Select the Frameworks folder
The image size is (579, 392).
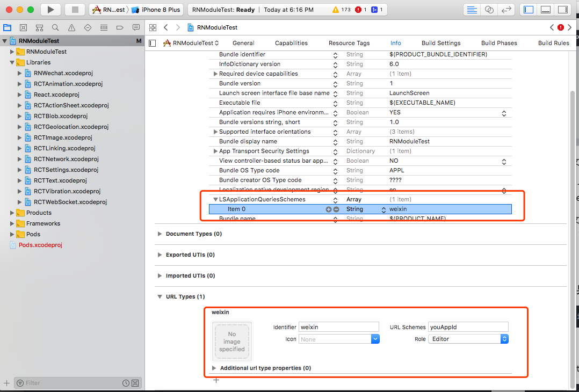43,224
